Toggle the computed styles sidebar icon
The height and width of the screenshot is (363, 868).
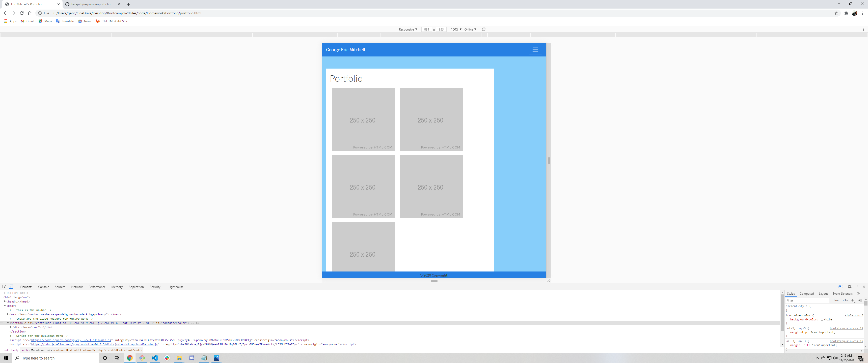[x=859, y=300]
